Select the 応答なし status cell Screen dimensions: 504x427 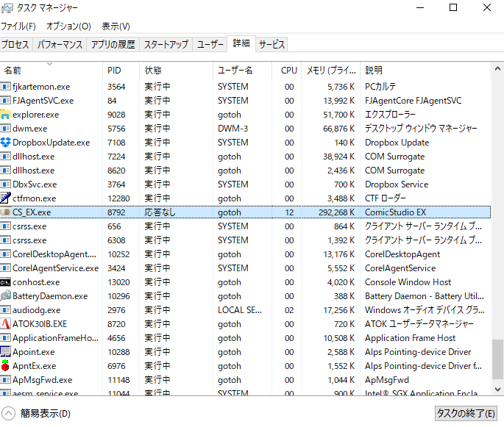[160, 212]
